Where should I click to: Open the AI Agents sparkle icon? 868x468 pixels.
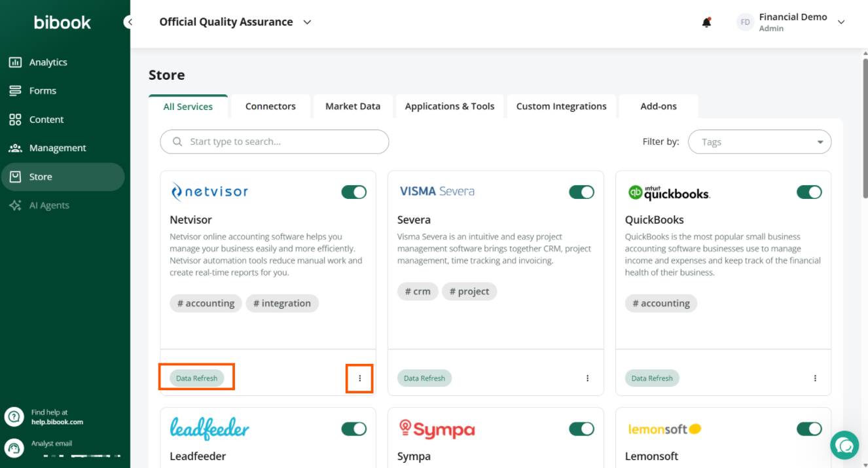[15, 206]
